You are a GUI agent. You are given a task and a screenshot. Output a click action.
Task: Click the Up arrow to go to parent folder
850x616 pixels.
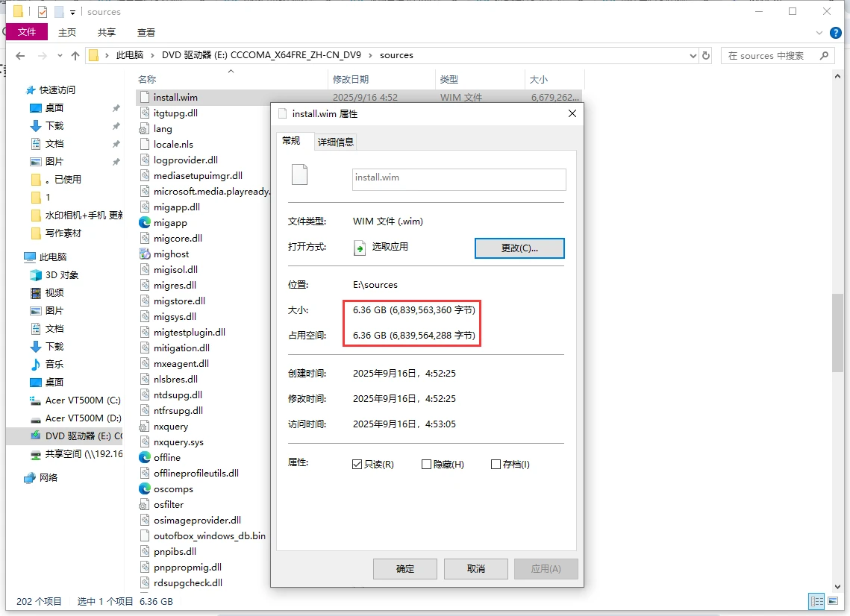75,54
